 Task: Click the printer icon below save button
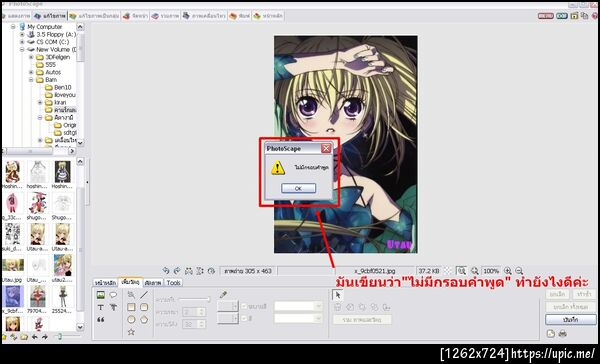coord(562,334)
